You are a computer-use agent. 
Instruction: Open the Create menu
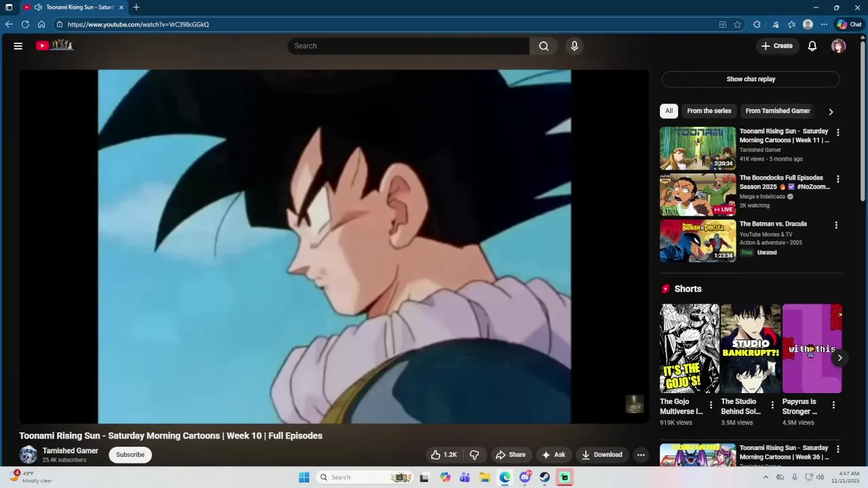[x=777, y=46]
